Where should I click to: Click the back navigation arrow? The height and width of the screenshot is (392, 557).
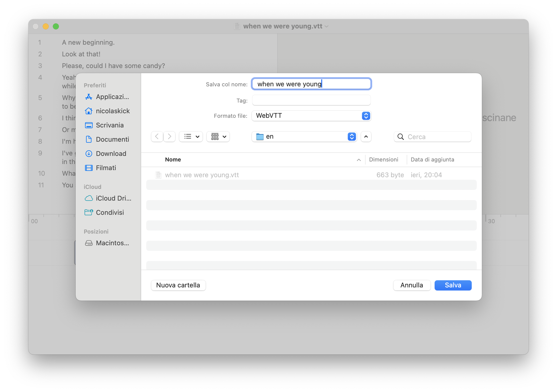(x=157, y=137)
